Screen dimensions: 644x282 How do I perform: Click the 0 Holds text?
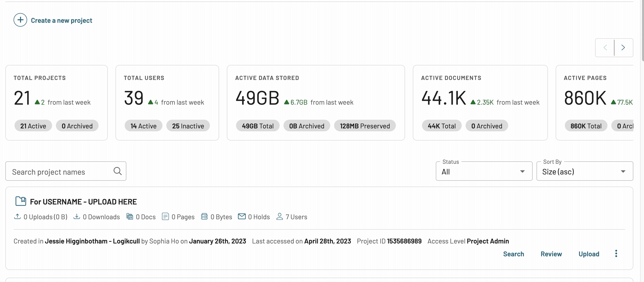click(259, 217)
